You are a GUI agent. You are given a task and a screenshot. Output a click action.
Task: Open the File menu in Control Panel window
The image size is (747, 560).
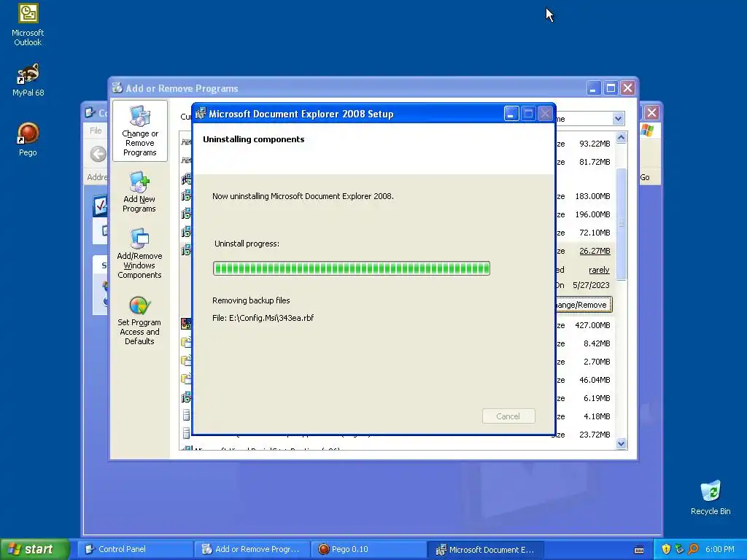coord(96,131)
